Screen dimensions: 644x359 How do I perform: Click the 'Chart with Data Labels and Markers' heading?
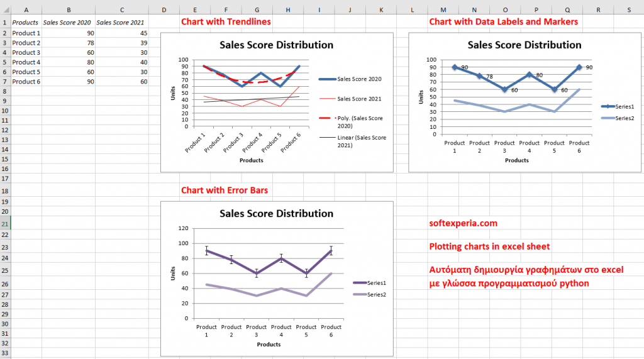click(503, 22)
